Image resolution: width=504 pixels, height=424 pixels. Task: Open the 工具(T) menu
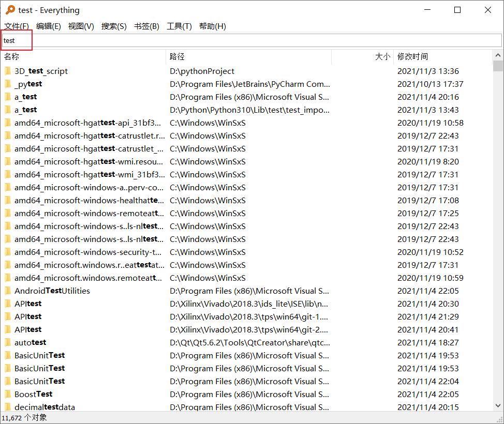(x=179, y=26)
